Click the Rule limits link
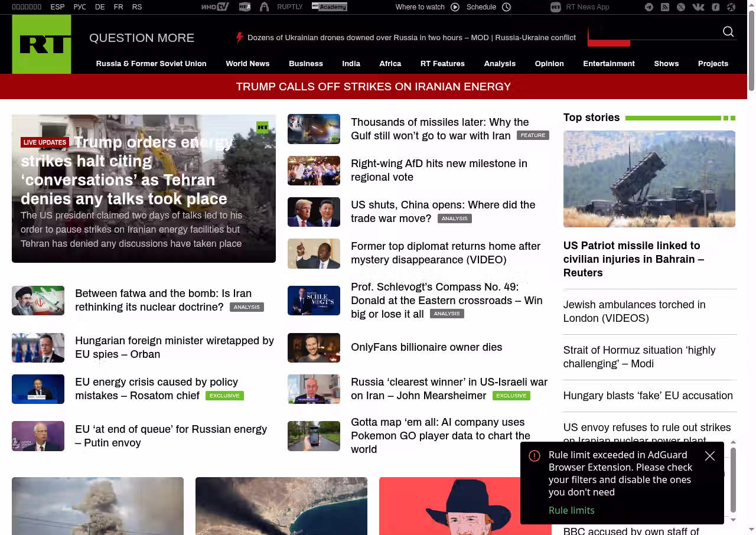Viewport: 756px width, 535px height. coord(571,510)
